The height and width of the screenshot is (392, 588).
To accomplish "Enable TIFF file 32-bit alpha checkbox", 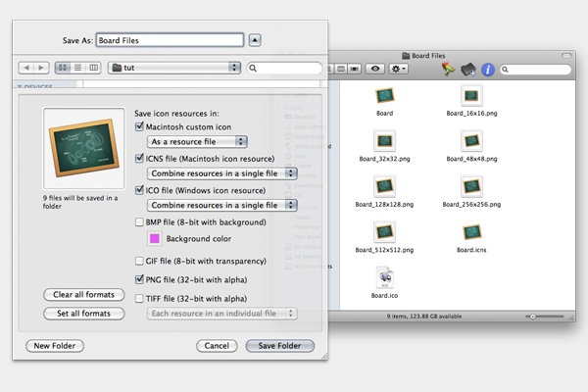I will (139, 299).
